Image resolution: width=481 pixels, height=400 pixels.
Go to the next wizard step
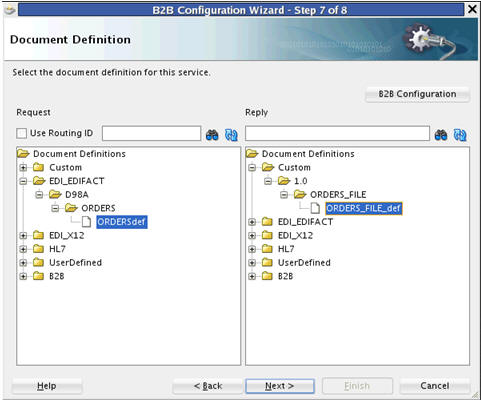click(x=280, y=386)
